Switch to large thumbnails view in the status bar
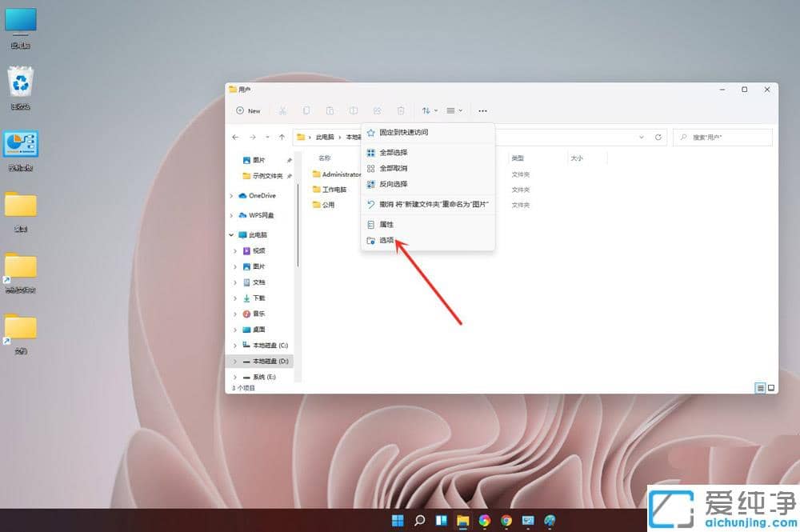 (771, 388)
